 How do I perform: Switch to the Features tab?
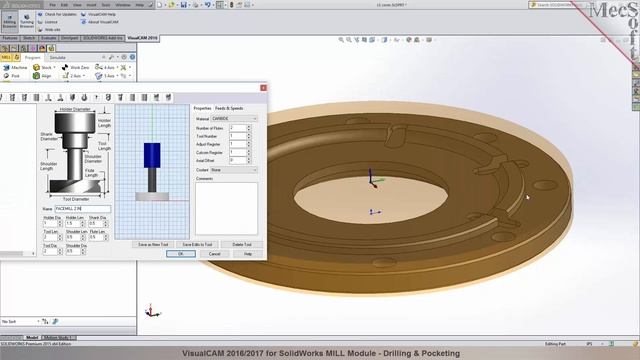10,38
